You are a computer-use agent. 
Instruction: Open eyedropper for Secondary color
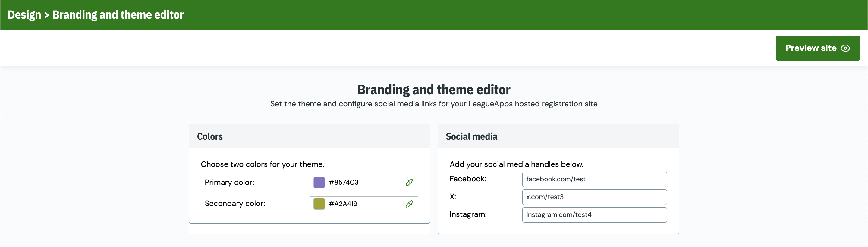pyautogui.click(x=409, y=204)
